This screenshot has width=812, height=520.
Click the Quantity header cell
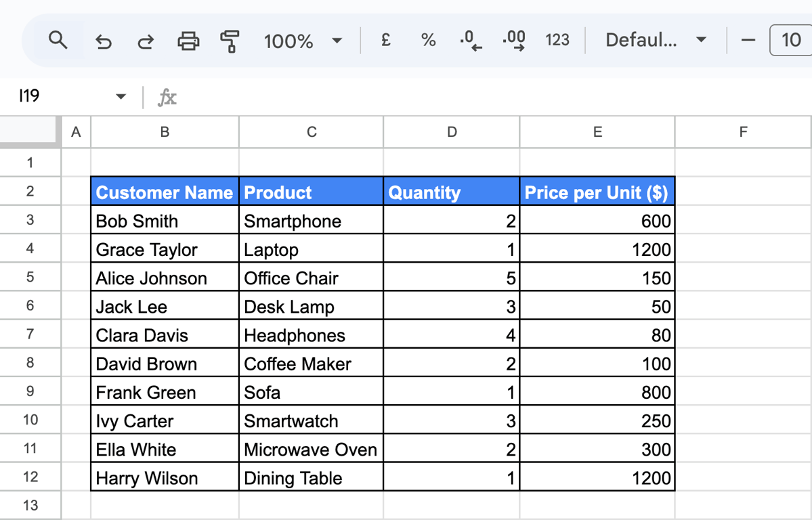452,192
